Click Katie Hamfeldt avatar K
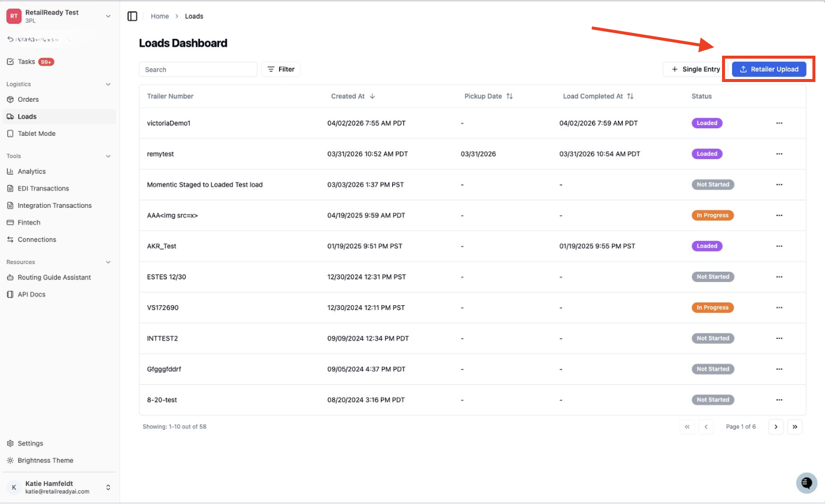 click(x=14, y=487)
